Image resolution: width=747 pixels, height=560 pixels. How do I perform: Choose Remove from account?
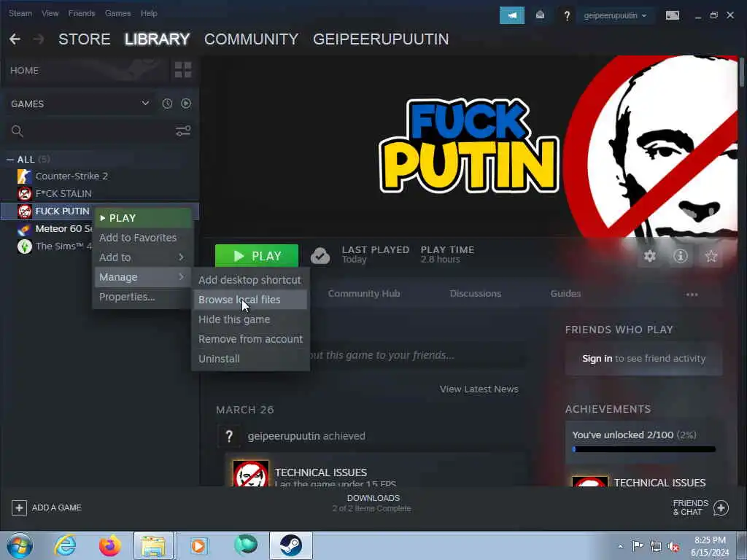click(250, 338)
